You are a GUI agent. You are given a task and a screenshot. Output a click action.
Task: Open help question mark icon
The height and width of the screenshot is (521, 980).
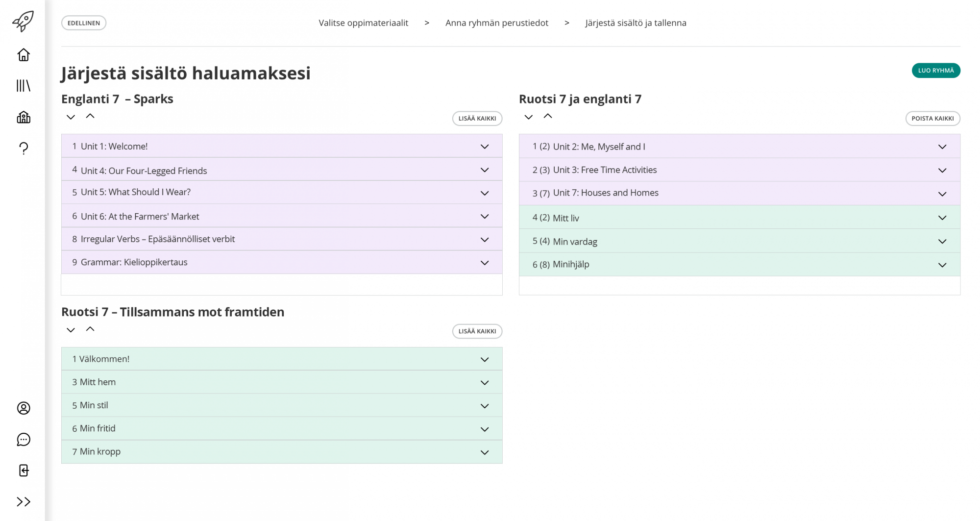(x=24, y=148)
